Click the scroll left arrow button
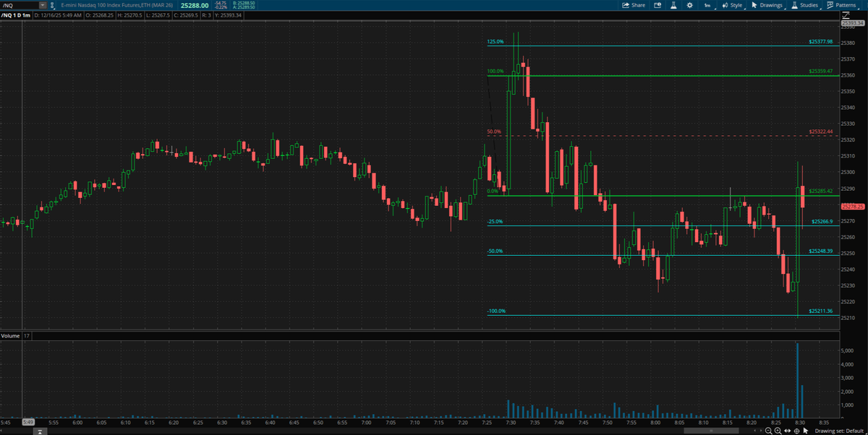Screen dimensions: 868x435 754,431
